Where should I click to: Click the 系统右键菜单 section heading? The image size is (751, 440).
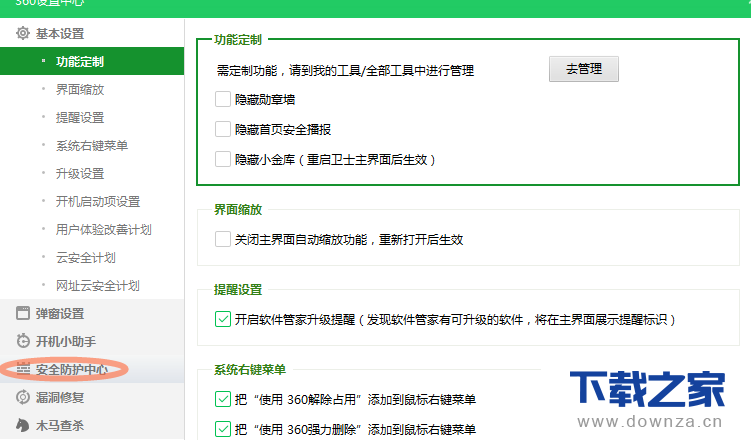[x=250, y=370]
